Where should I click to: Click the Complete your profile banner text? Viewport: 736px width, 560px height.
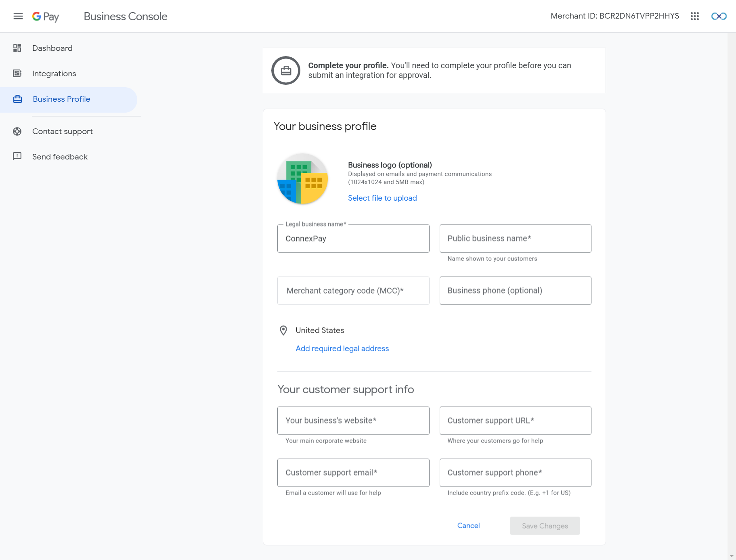[x=440, y=70]
